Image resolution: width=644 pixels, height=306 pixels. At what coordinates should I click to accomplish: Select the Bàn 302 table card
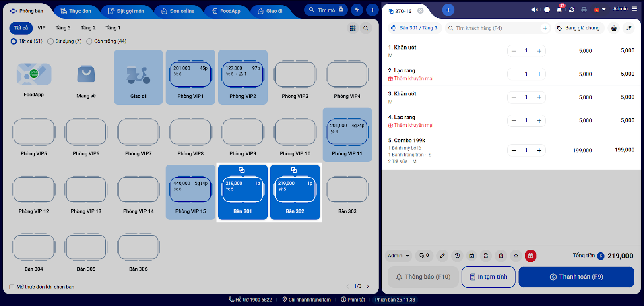tap(295, 192)
